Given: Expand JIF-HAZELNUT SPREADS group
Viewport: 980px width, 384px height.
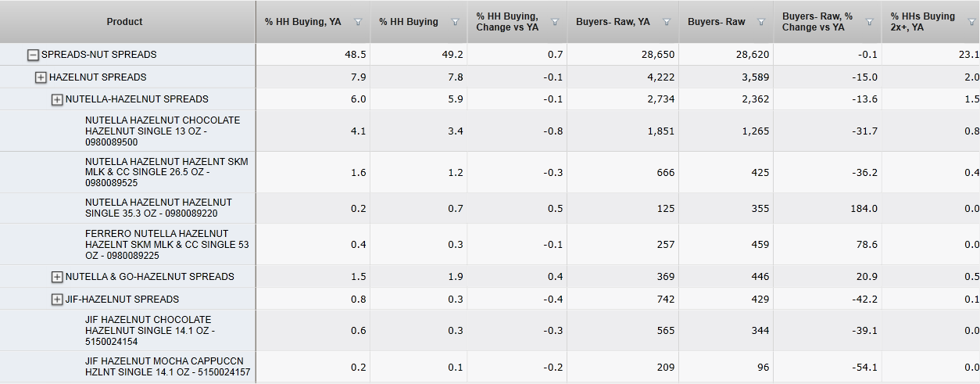Looking at the screenshot, I should coord(57,300).
